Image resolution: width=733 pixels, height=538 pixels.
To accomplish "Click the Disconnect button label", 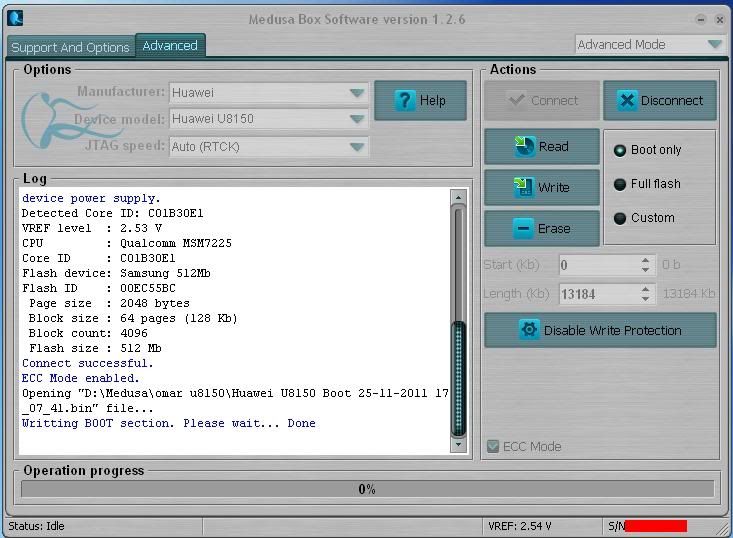I will point(672,100).
